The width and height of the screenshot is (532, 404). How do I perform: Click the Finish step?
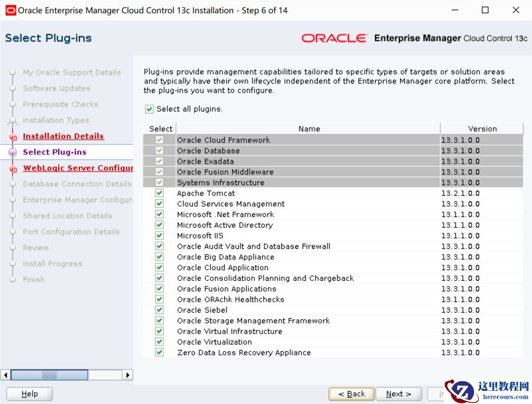click(x=33, y=280)
